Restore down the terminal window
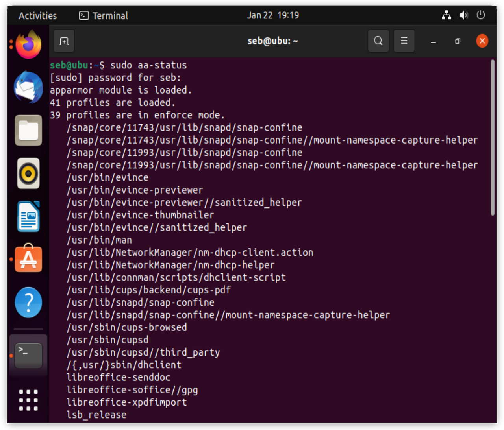Viewport: 504px width, 430px height. pyautogui.click(x=458, y=41)
